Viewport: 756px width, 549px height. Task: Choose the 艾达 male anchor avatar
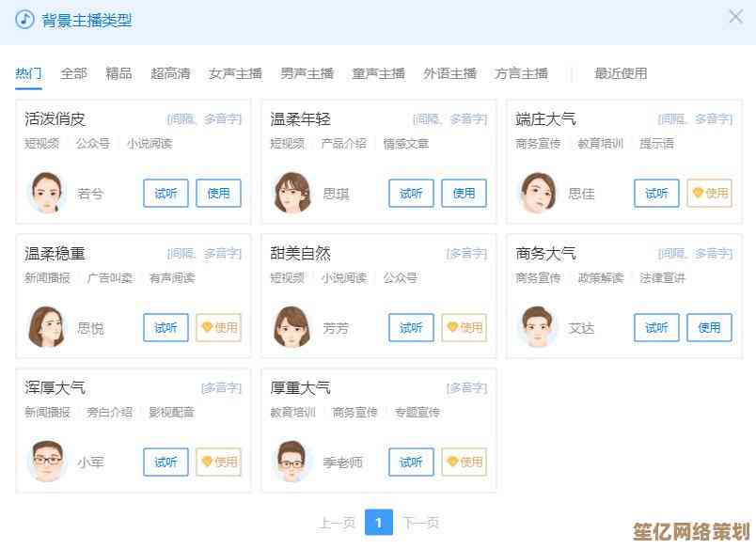pyautogui.click(x=537, y=327)
